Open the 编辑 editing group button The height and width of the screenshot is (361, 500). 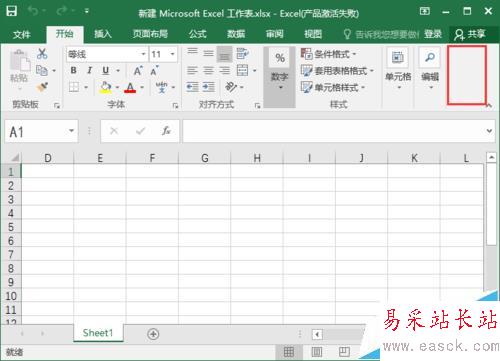(430, 70)
